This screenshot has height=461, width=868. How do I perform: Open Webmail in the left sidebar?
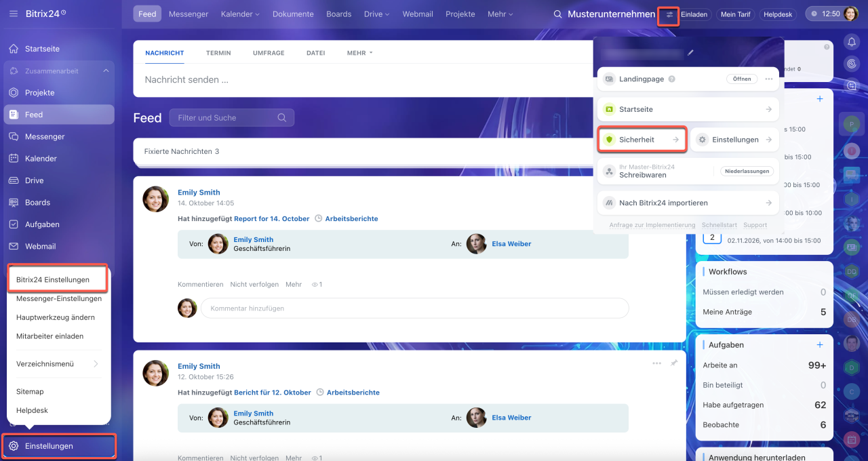click(59, 246)
